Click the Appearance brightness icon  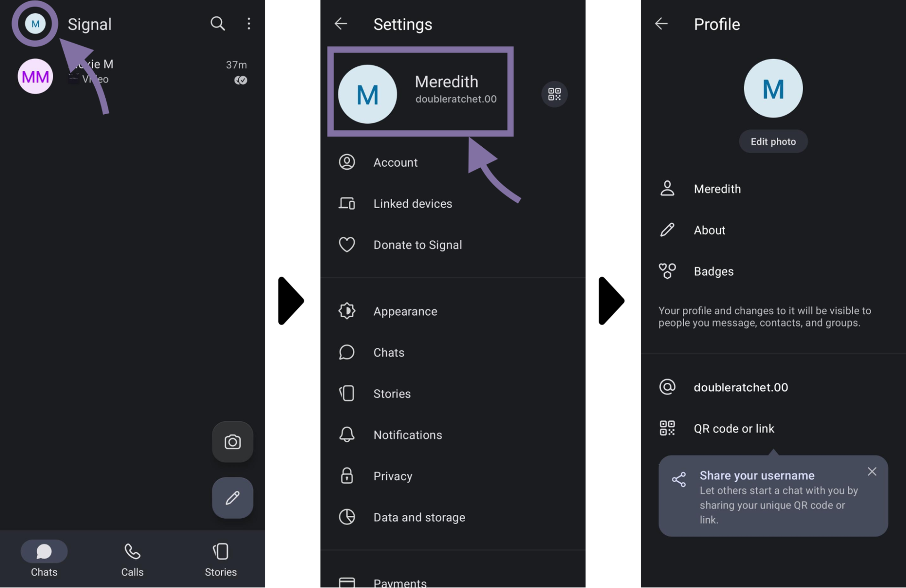click(347, 311)
